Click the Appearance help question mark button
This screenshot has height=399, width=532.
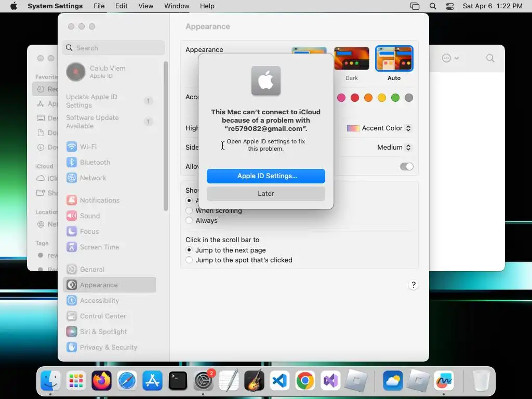tap(413, 285)
